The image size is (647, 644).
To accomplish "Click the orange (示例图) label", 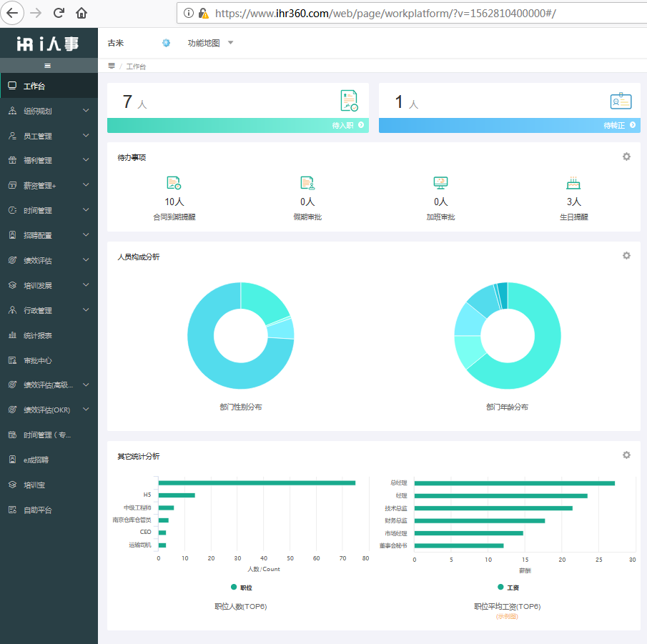I will point(507,616).
